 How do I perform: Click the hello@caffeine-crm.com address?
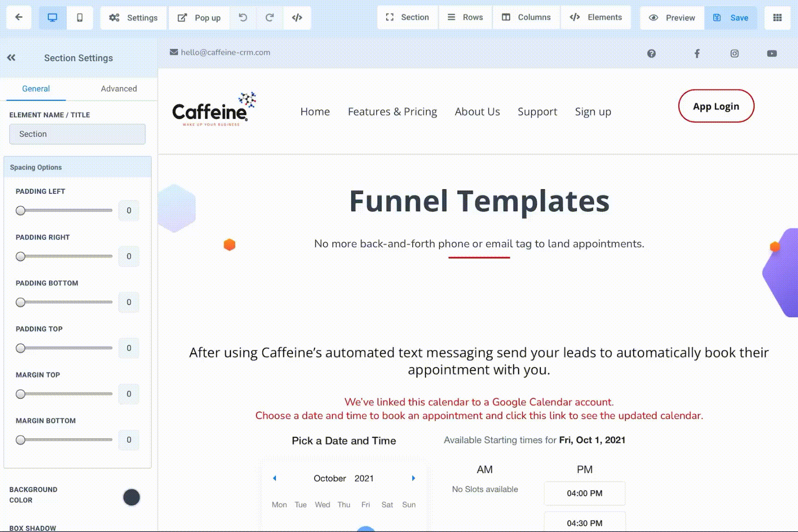(225, 52)
